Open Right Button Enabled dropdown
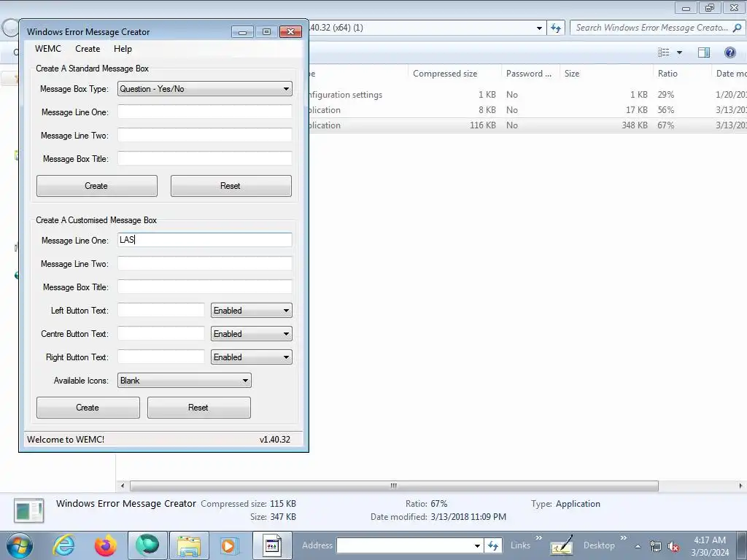Screen dimensions: 747x560 pyautogui.click(x=252, y=357)
